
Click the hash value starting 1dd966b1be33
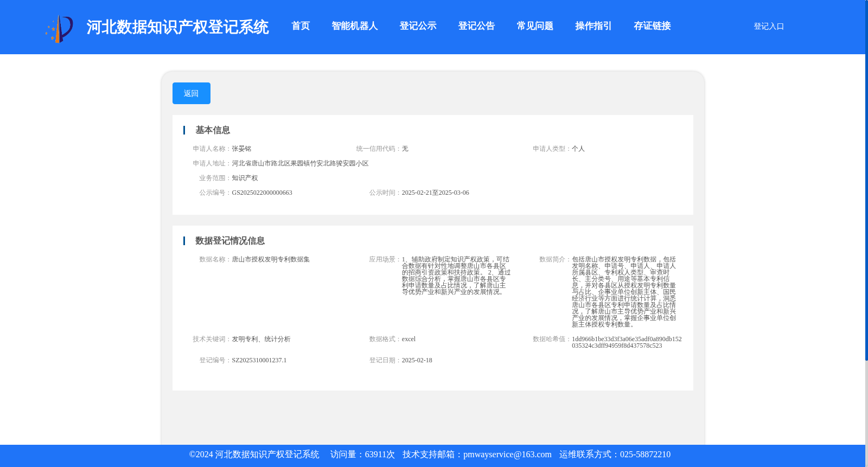(627, 342)
